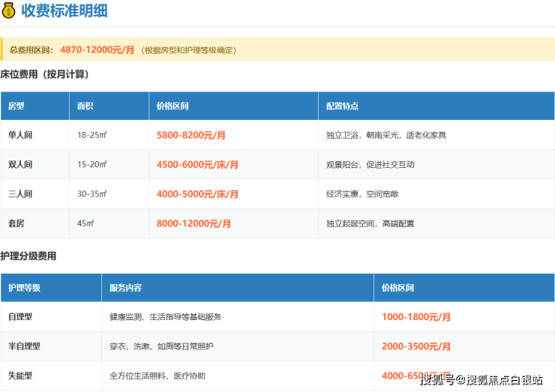The image size is (555, 392).
Task: Click the 服务内容 column header
Action: click(125, 288)
